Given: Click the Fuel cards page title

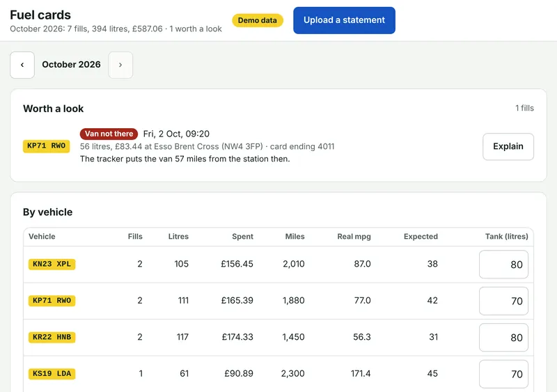Looking at the screenshot, I should (x=40, y=15).
